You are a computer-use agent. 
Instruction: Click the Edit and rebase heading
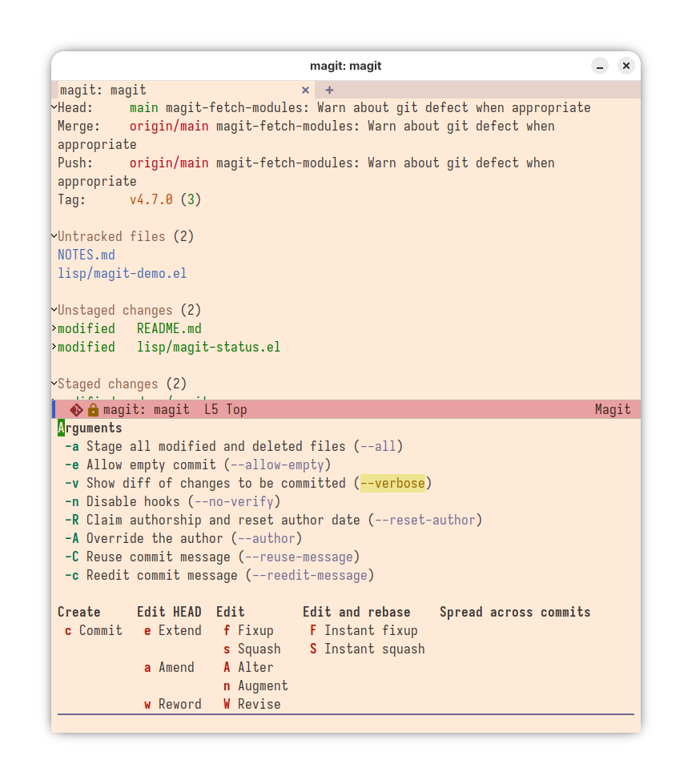(356, 613)
